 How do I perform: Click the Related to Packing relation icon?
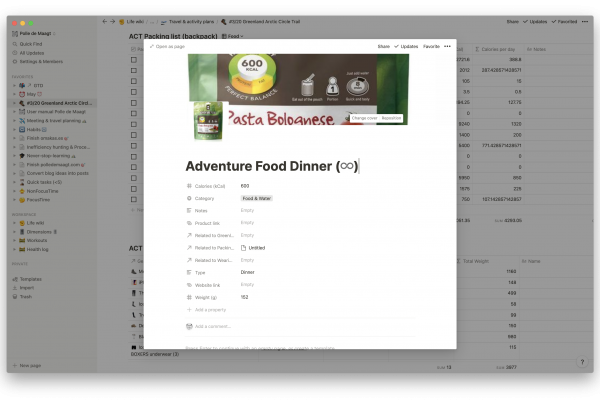tap(189, 248)
